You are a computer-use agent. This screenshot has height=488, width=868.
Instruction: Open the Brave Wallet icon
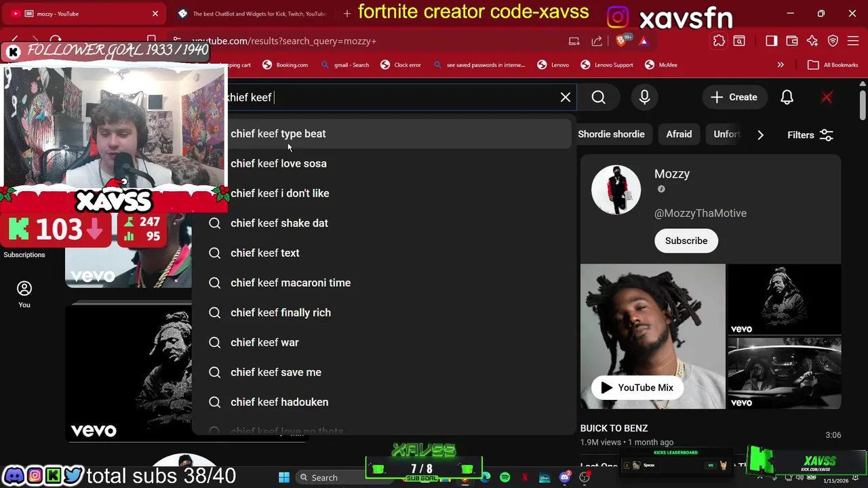(x=791, y=41)
